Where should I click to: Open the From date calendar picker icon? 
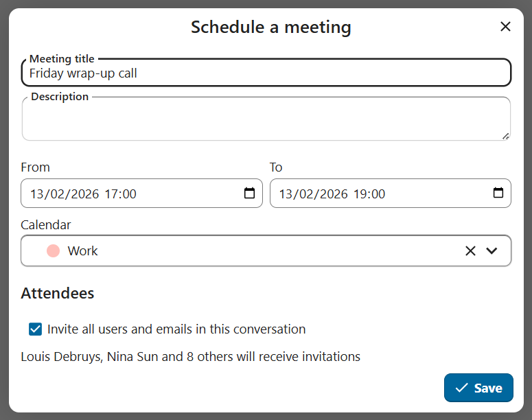pyautogui.click(x=250, y=193)
